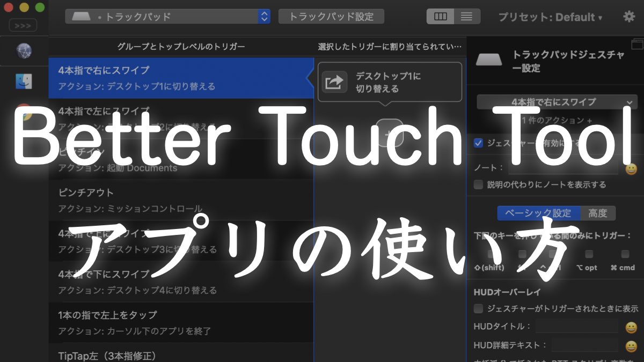Click the HUDタイトル text field

click(x=577, y=327)
